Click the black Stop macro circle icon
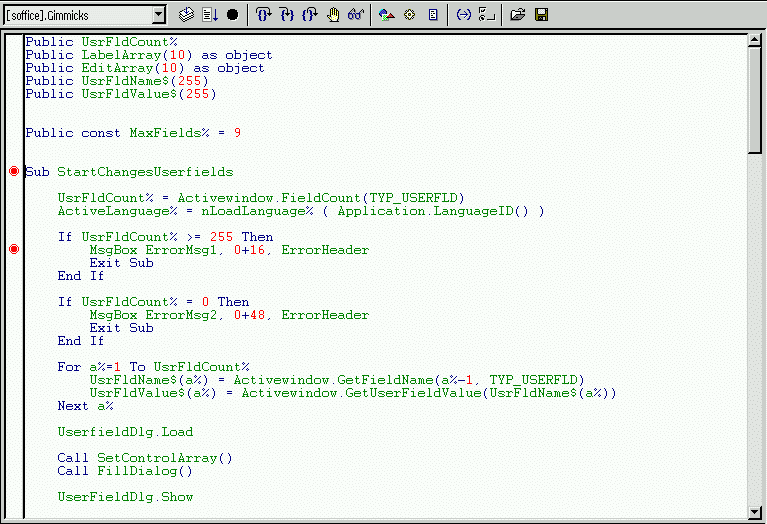 pos(232,15)
